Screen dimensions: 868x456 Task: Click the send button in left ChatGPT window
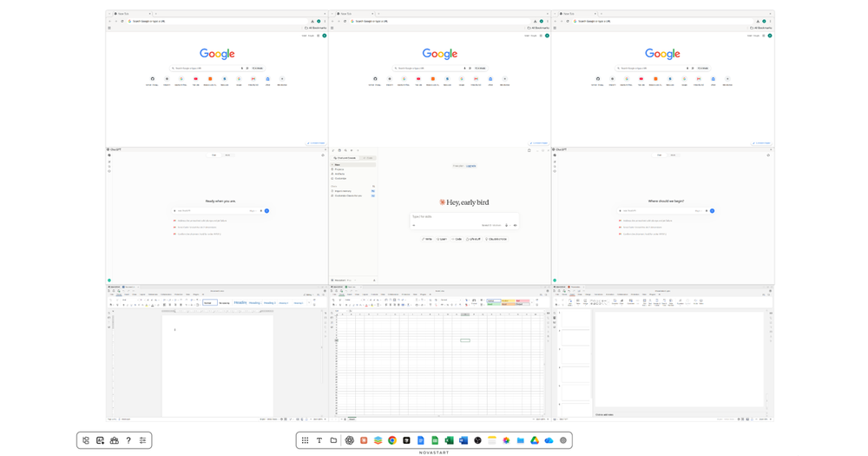(x=266, y=210)
